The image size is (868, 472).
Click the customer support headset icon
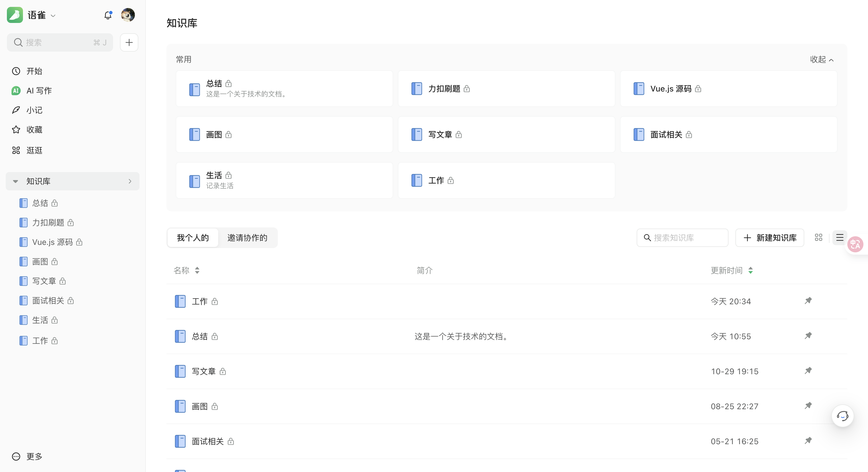click(x=842, y=416)
